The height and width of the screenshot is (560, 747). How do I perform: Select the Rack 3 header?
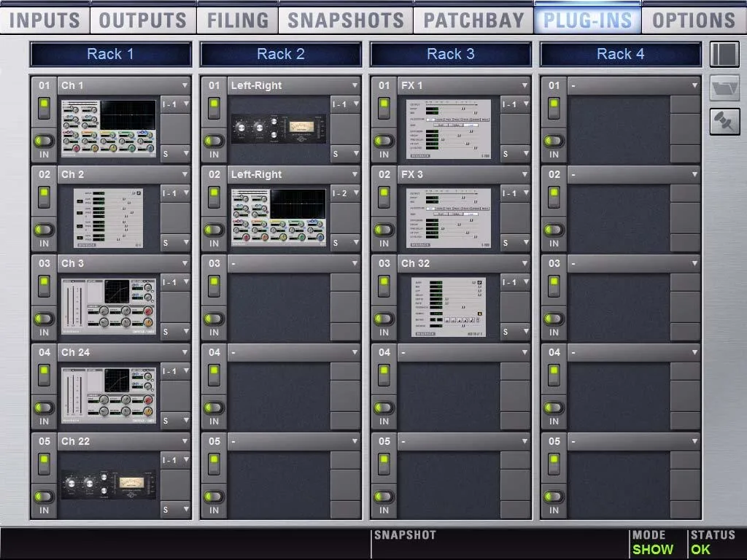pyautogui.click(x=451, y=54)
